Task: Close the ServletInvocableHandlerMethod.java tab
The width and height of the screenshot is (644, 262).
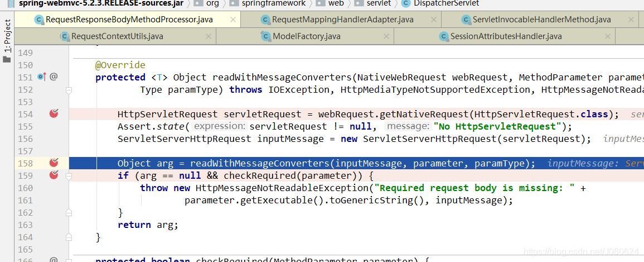Action: [x=631, y=20]
